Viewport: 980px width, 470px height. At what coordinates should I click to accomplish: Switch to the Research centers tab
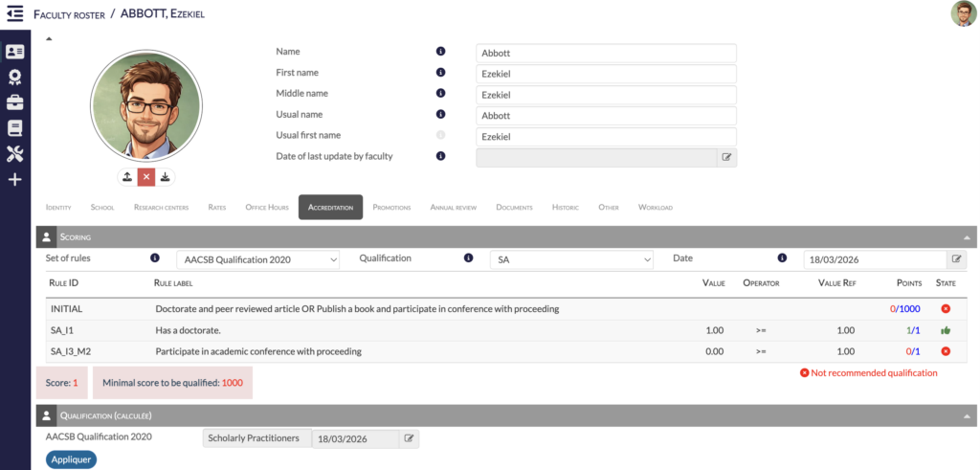pyautogui.click(x=161, y=207)
